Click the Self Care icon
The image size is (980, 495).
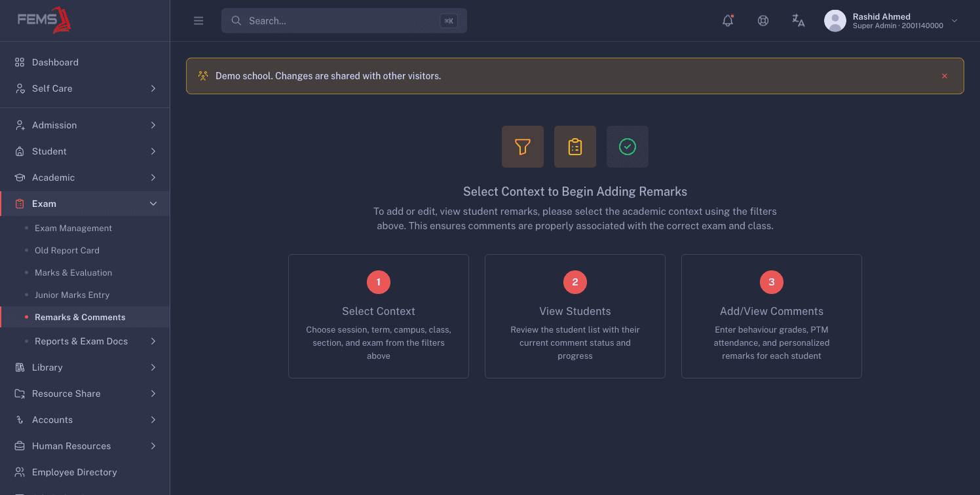(20, 88)
